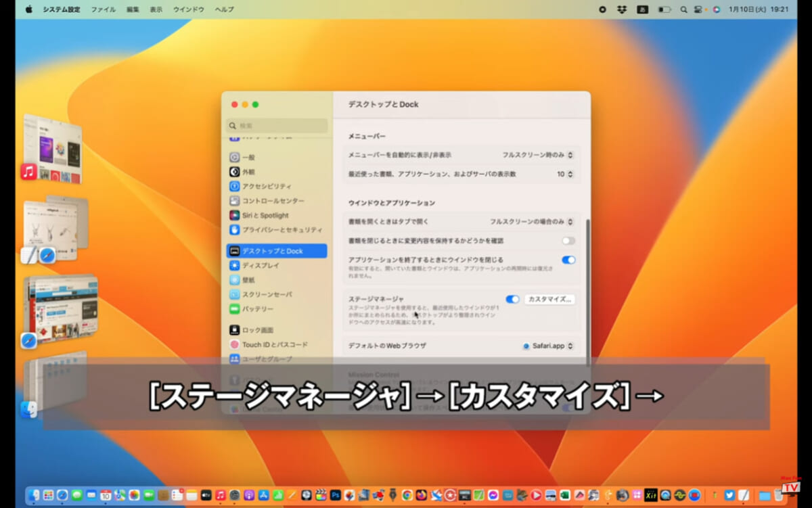The width and height of the screenshot is (812, 508).
Task: Click the Dropbox menu bar icon
Action: [622, 9]
